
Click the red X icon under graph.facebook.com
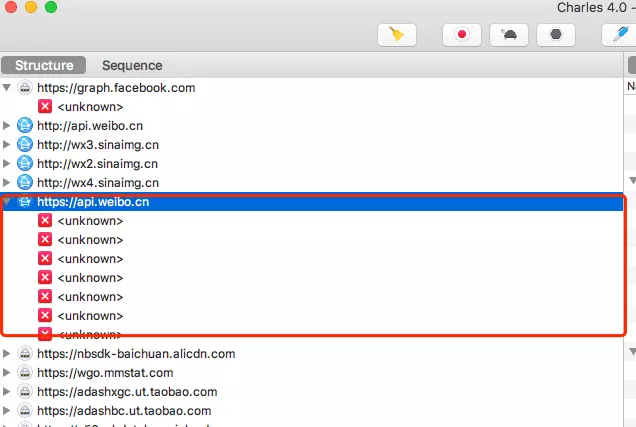click(45, 107)
